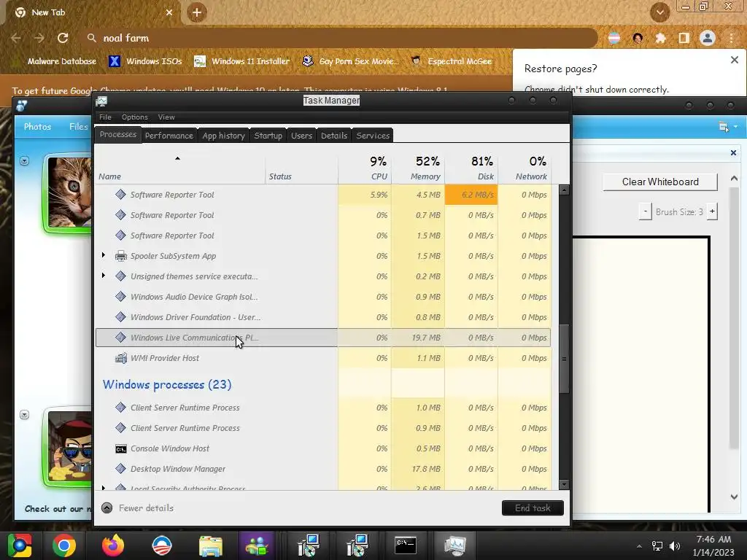Select Windows Audio Device Graph Isolation row
Image resolution: width=747 pixels, height=560 pixels.
(x=323, y=297)
